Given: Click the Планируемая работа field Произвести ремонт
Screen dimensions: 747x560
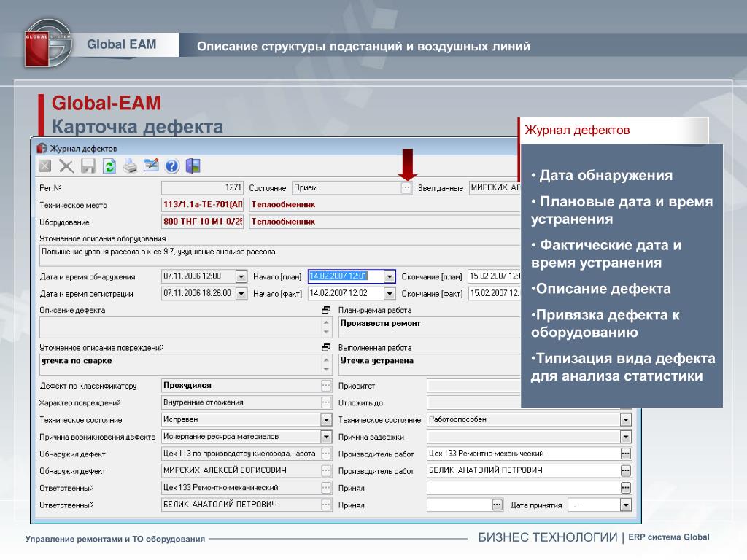Looking at the screenshot, I should (429, 327).
